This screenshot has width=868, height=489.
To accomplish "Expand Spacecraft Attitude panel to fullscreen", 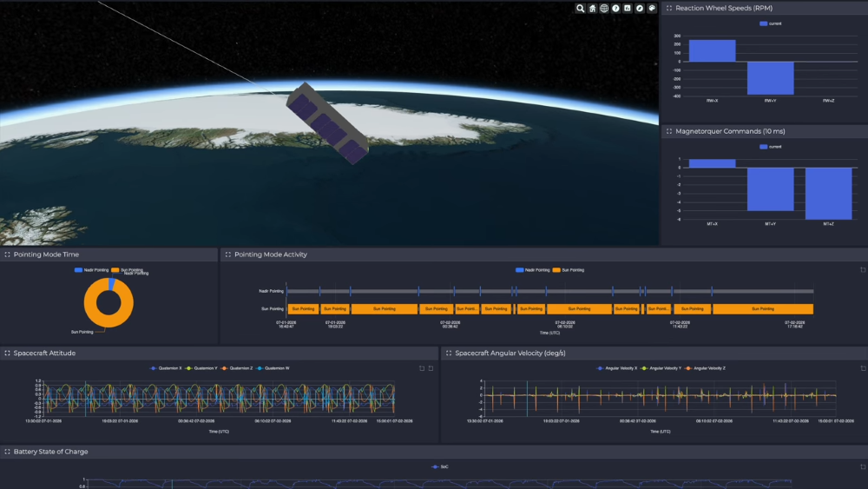I will (7, 353).
